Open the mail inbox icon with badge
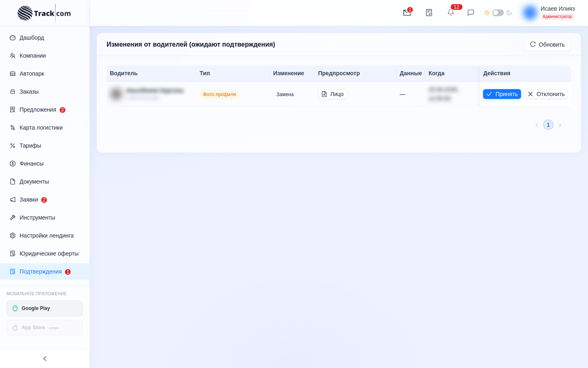The height and width of the screenshot is (368, 588). point(407,13)
